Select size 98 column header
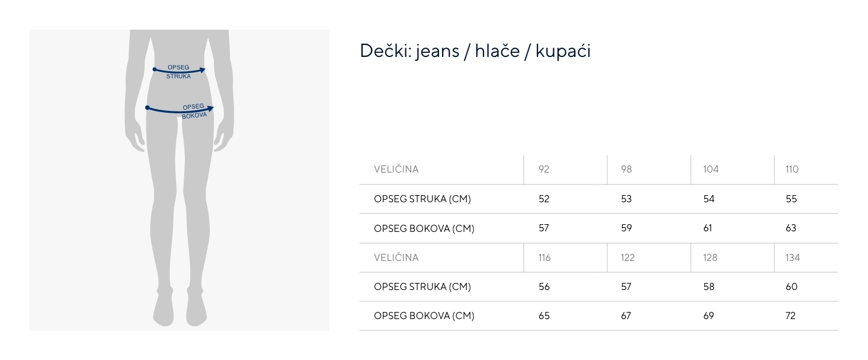The image size is (868, 360). point(626,170)
